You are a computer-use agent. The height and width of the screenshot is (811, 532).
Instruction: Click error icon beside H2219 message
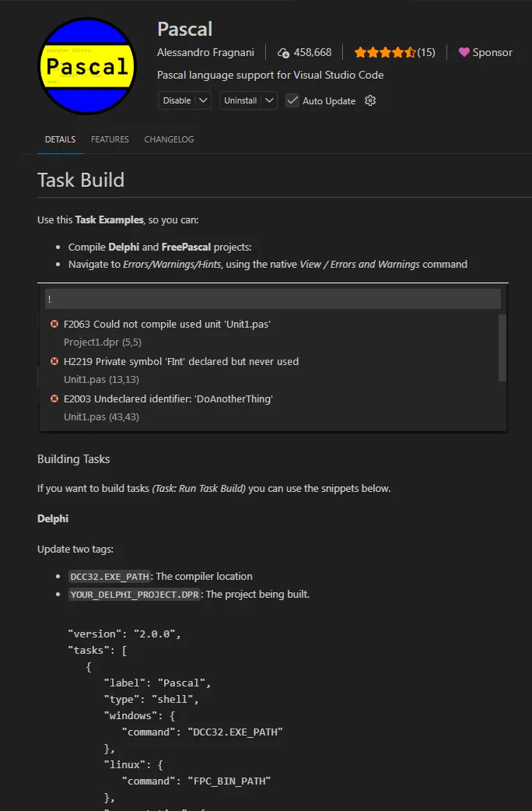pyautogui.click(x=54, y=361)
